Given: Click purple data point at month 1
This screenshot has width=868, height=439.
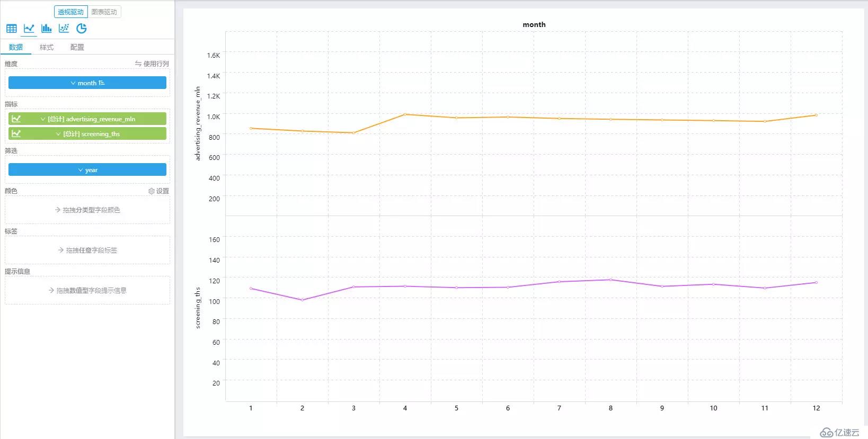Looking at the screenshot, I should pos(251,289).
